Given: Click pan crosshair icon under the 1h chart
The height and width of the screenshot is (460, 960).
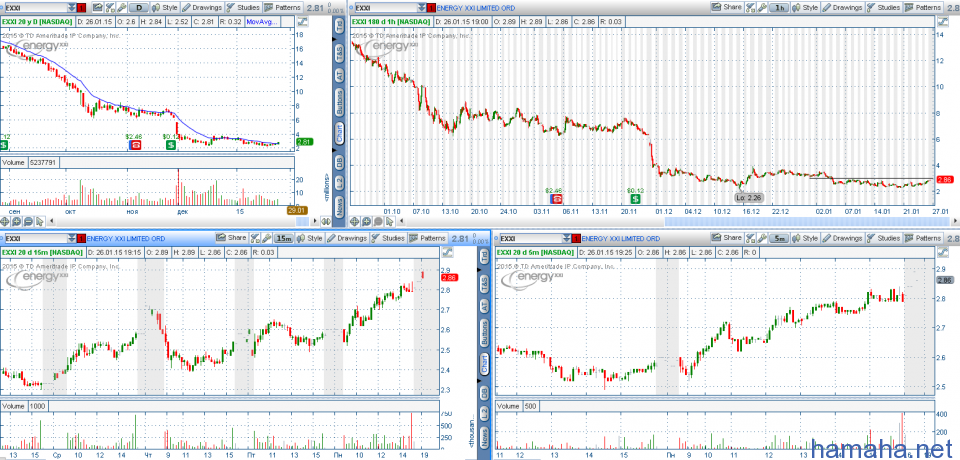Looking at the screenshot, I should (x=354, y=222).
